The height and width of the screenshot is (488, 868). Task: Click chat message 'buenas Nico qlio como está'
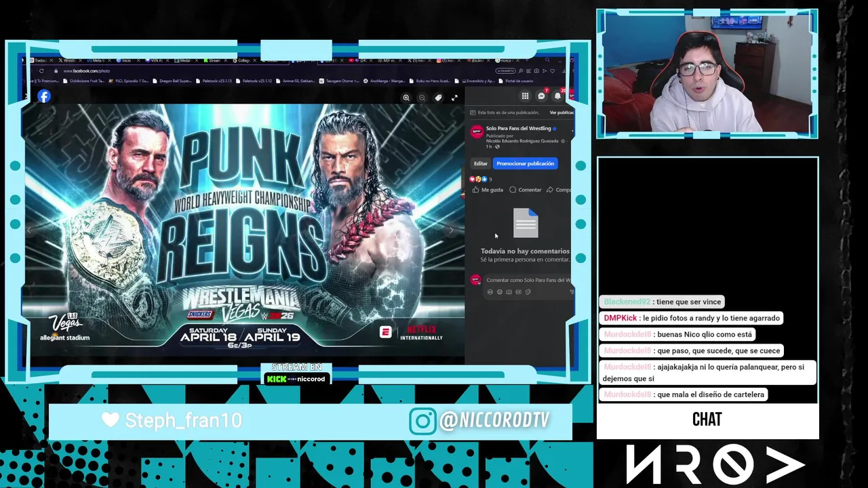(x=678, y=334)
